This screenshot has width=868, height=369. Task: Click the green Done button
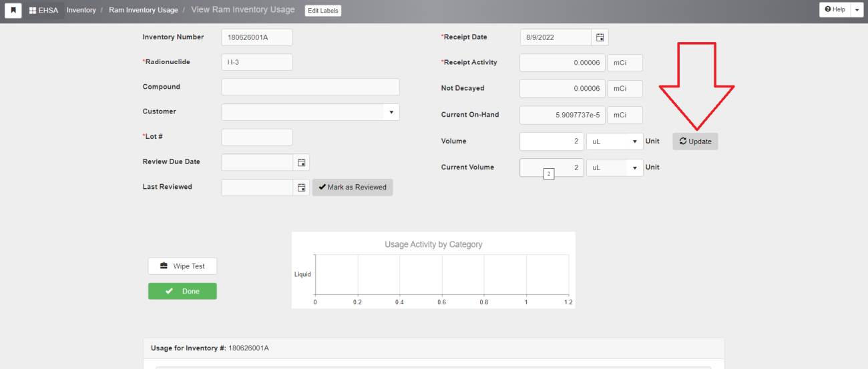182,292
